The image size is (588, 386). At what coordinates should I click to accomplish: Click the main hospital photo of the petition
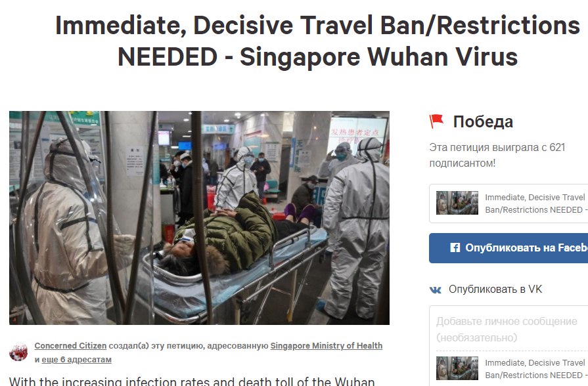point(200,218)
